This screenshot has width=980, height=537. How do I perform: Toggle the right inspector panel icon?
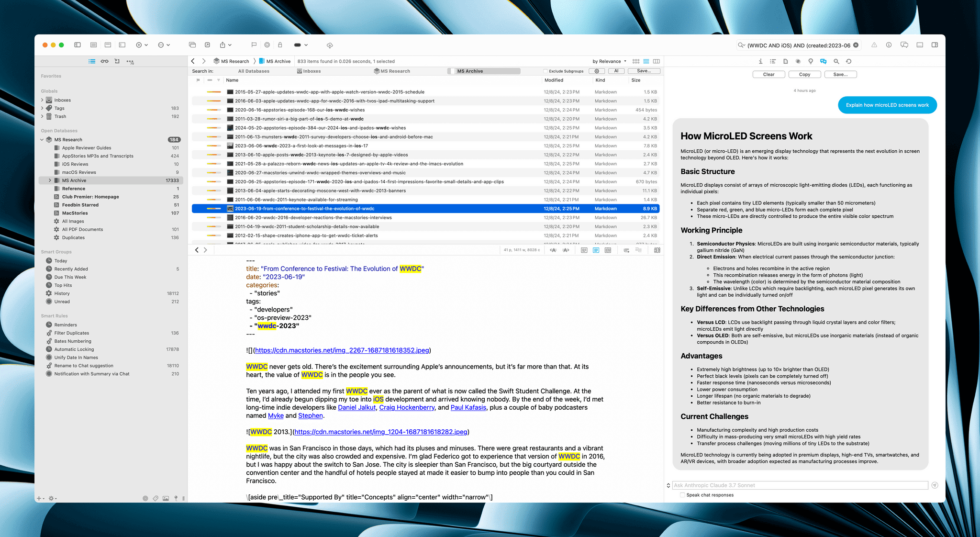coord(935,45)
